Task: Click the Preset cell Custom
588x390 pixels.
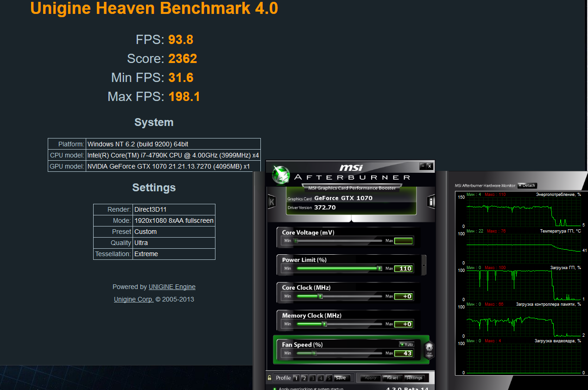Action: pos(174,232)
